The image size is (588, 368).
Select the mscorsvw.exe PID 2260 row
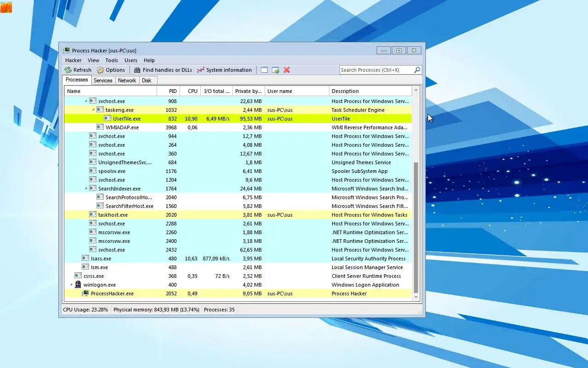(238, 232)
